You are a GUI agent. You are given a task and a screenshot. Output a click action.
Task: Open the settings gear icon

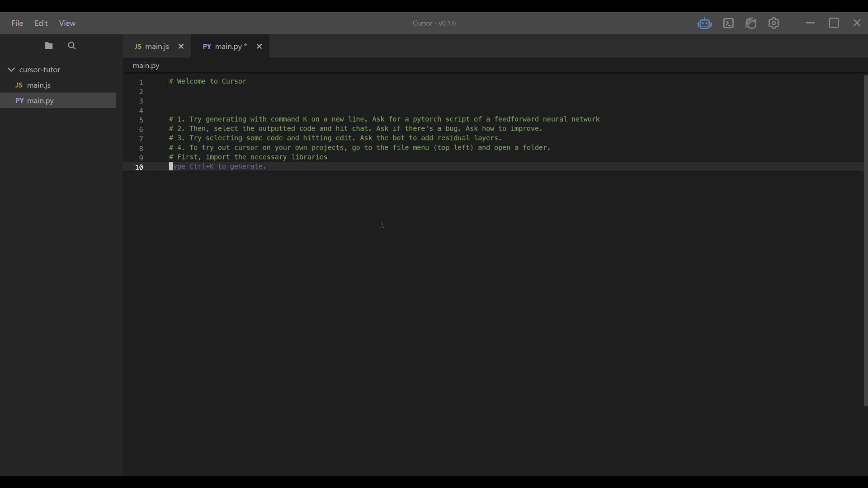pos(774,23)
